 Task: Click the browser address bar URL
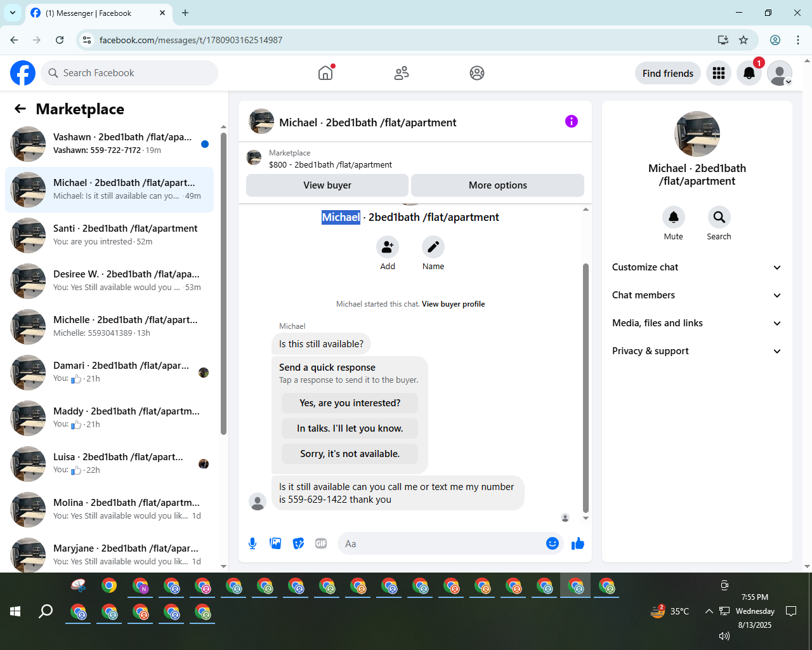coord(191,40)
